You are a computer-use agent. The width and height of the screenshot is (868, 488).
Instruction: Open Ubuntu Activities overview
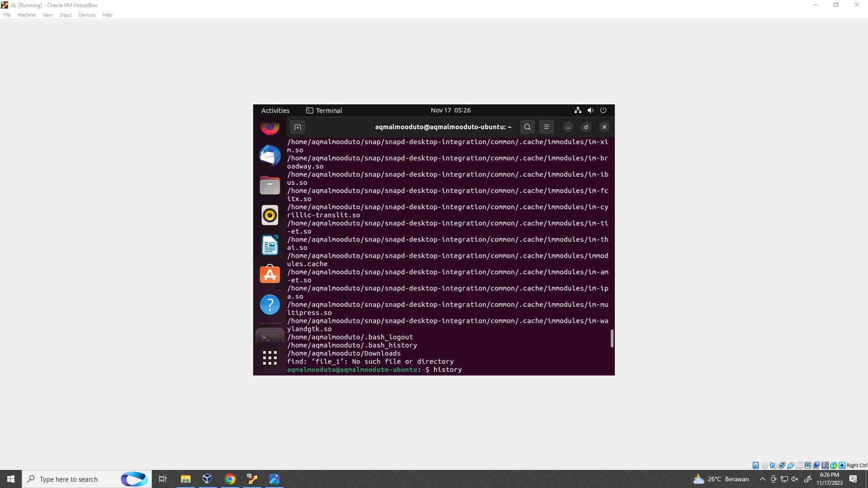point(275,111)
